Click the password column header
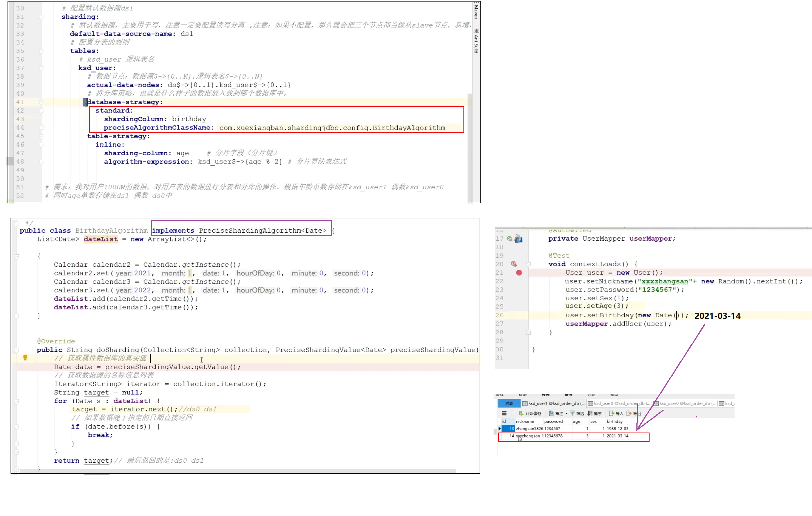 (557, 421)
